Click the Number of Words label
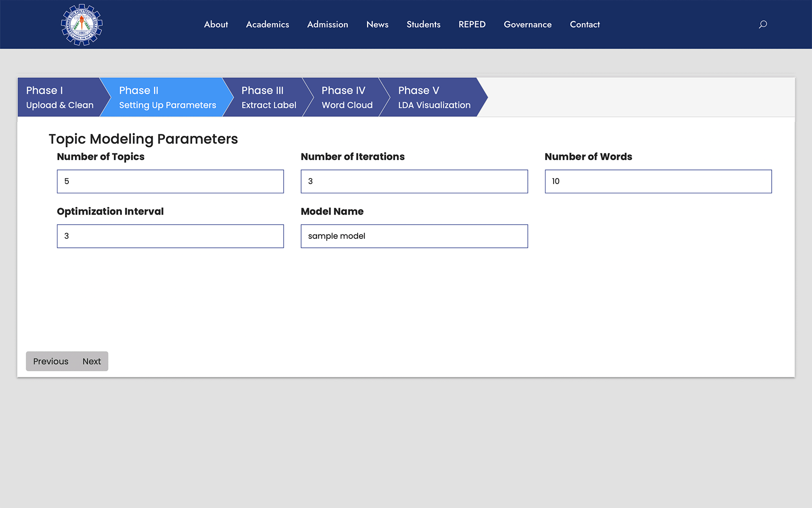This screenshot has width=812, height=508. point(588,157)
